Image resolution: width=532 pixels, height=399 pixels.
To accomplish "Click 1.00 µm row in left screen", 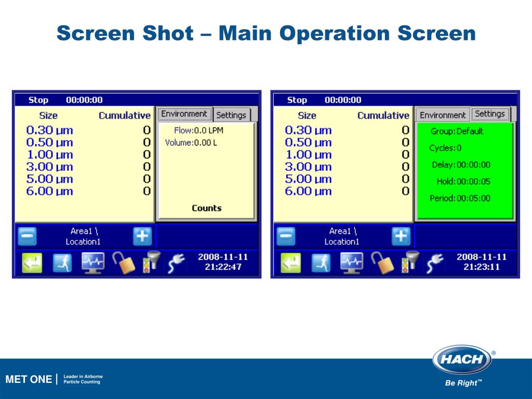I will click(88, 155).
